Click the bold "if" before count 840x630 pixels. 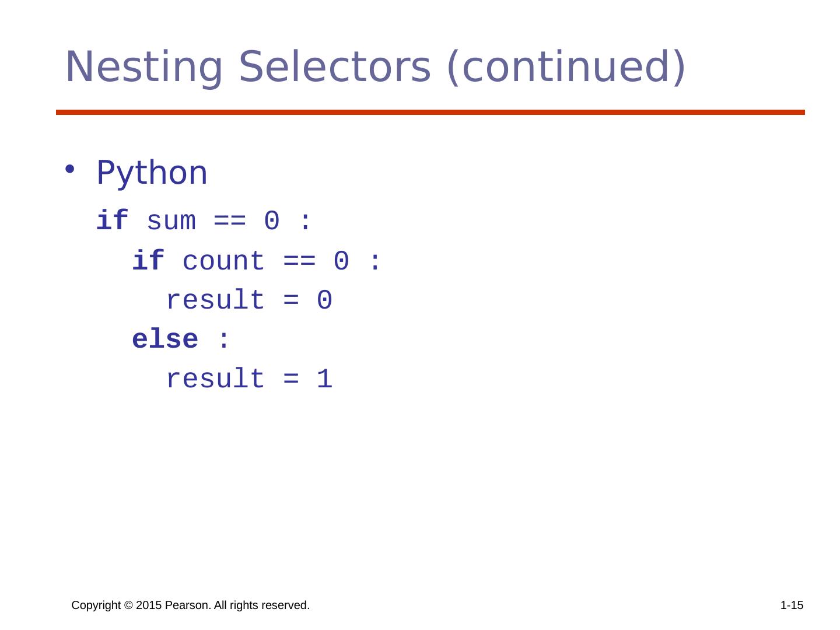[x=148, y=261]
